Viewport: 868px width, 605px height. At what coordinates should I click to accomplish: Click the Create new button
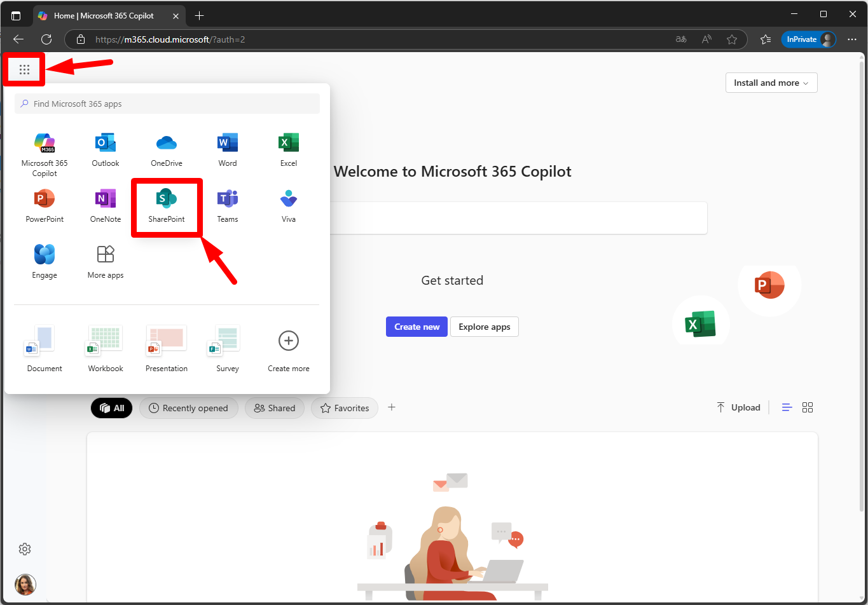click(x=417, y=327)
